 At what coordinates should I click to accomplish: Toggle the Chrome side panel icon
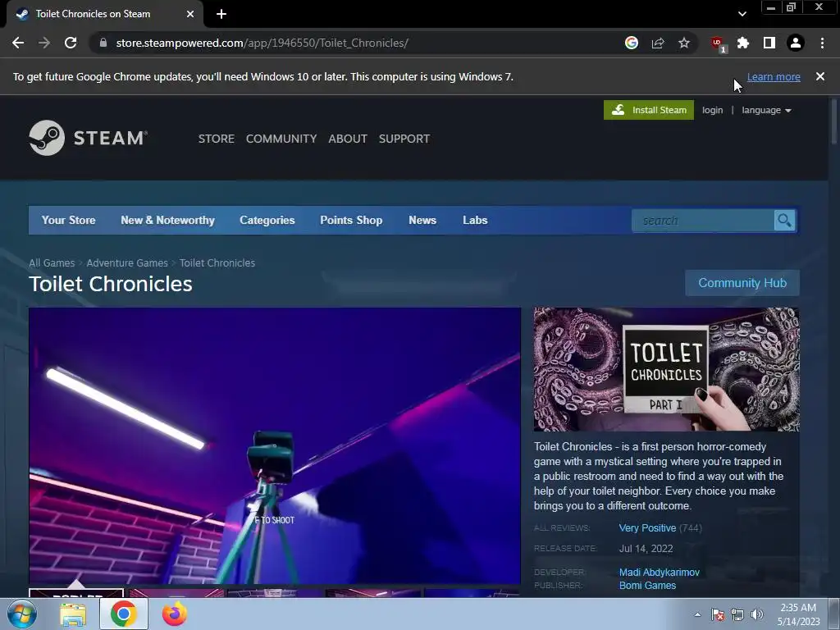point(769,43)
